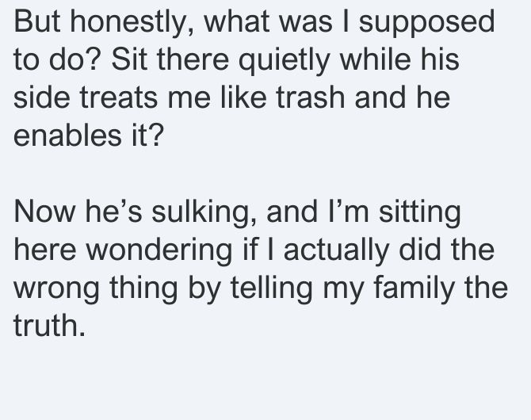Viewport: 531px width, 420px height.
Task: Click the word "Now" starting second paragraph
Action: 44,212
